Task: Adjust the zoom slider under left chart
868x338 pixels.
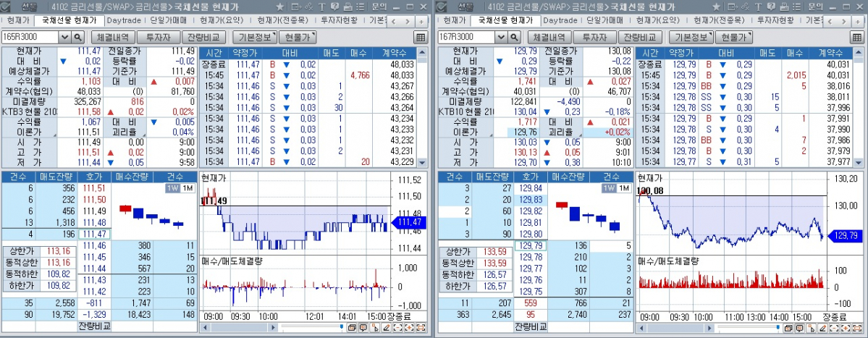Action: [342, 327]
